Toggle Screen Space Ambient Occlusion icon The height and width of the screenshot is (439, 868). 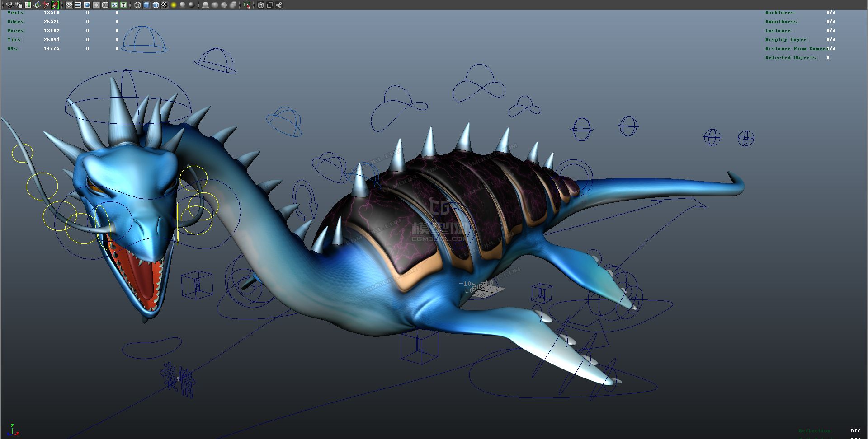(205, 5)
